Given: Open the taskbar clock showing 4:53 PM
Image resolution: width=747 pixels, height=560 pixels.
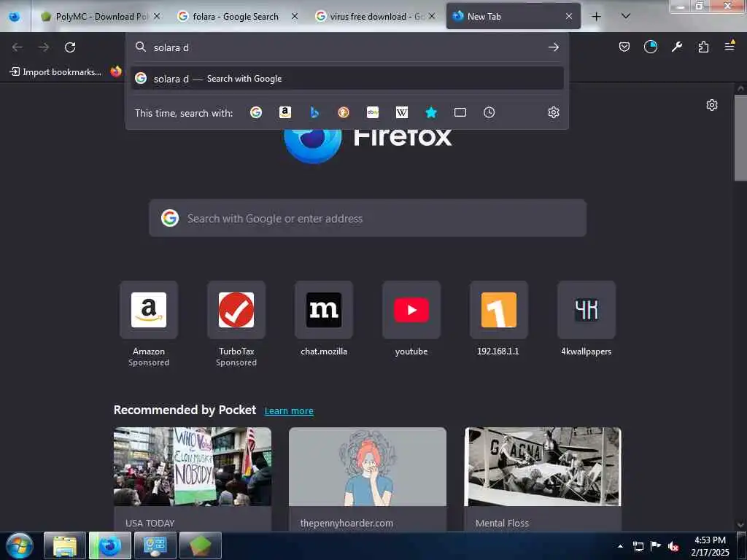Looking at the screenshot, I should point(710,546).
